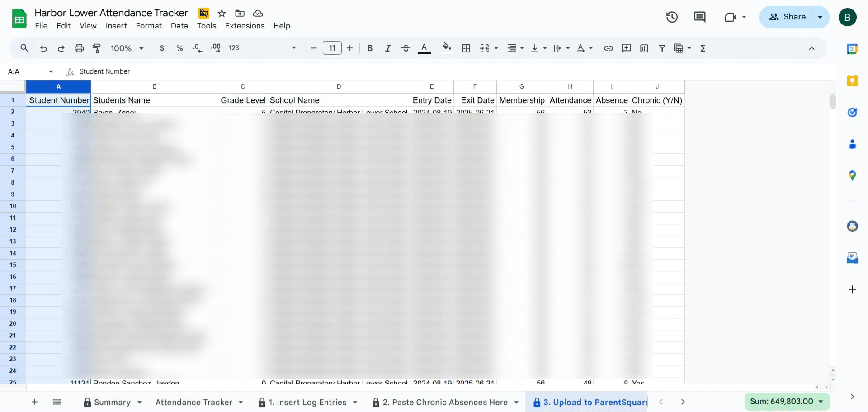Star this document

222,13
